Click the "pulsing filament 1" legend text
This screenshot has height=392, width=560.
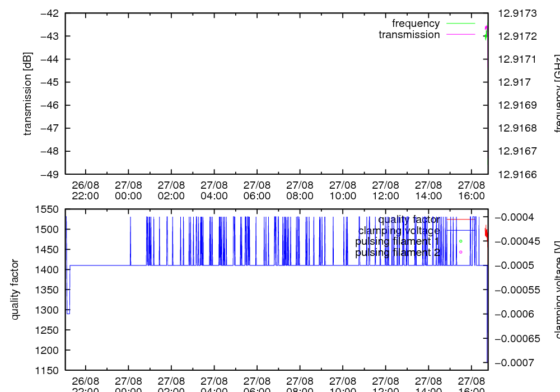pyautogui.click(x=397, y=241)
